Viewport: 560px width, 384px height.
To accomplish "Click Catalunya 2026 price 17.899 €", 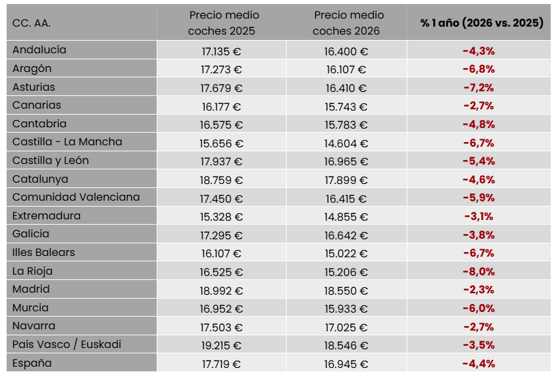I will (346, 180).
